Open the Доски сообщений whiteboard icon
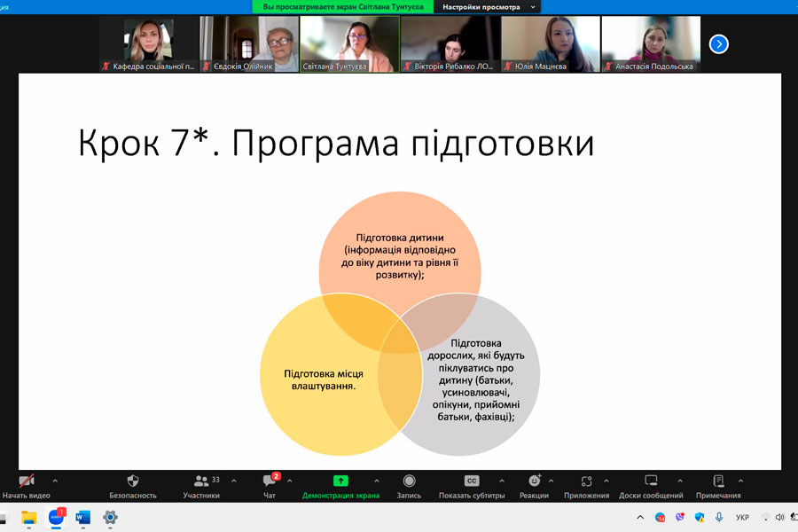 click(x=651, y=481)
